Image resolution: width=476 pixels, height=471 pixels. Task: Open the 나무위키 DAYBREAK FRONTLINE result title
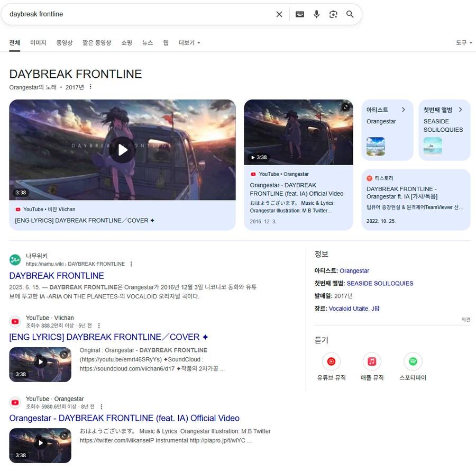tap(57, 276)
